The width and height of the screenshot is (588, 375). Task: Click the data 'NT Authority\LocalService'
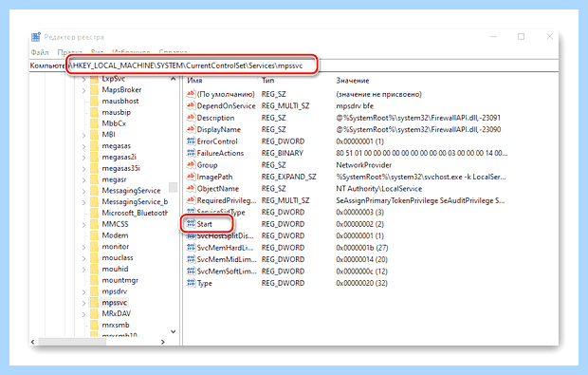click(379, 188)
